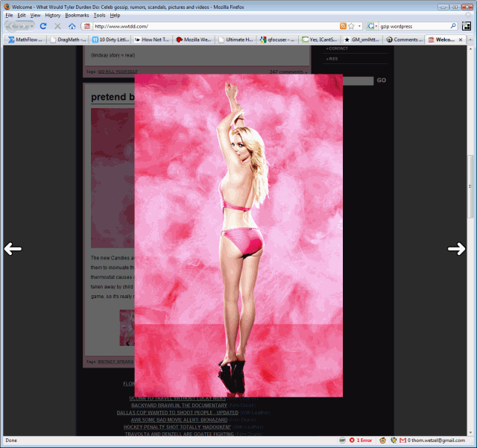Switch to the qfocuser tab

tap(278, 40)
